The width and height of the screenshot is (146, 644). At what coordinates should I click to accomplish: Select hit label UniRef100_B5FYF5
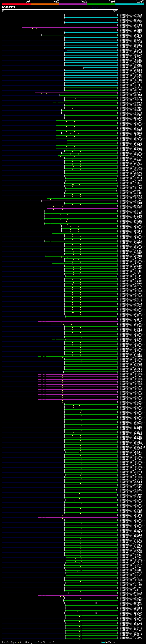[x=131, y=231]
